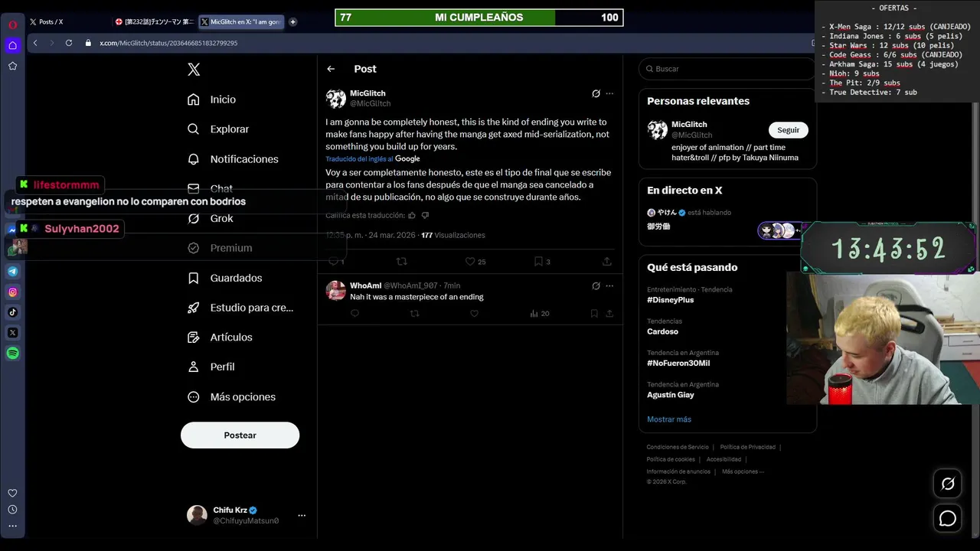This screenshot has width=980, height=551.
Task: Click Mostrar más under trends
Action: (669, 419)
